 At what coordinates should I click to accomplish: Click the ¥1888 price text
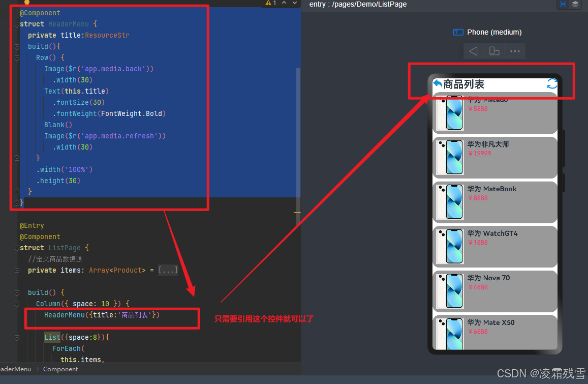pos(478,243)
